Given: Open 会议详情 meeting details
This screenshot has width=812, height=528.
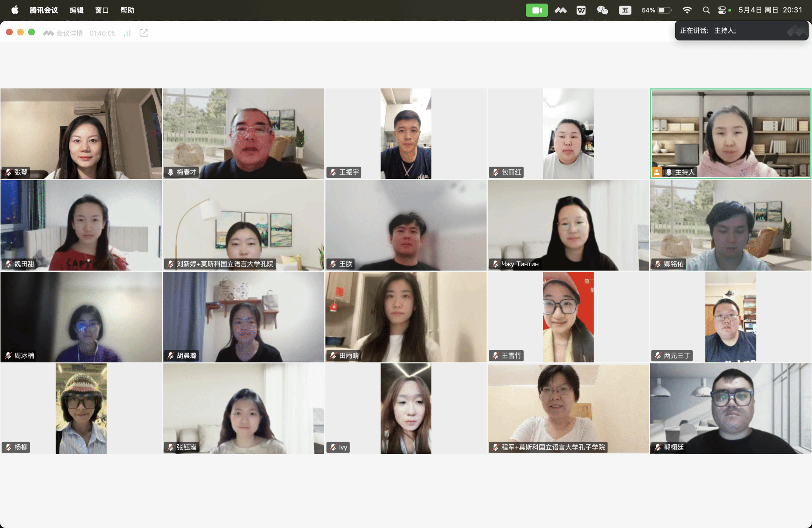Looking at the screenshot, I should click(63, 33).
